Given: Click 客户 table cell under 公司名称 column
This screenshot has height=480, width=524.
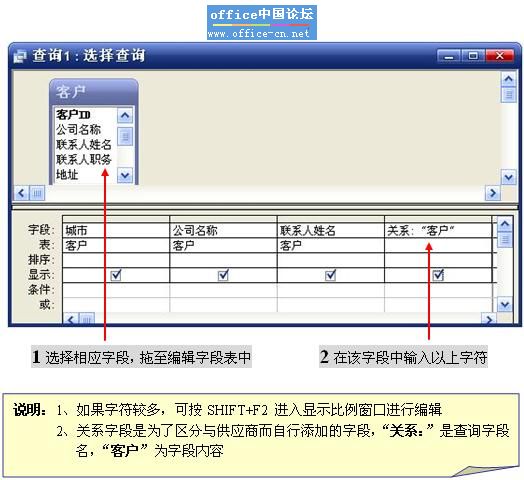Looking at the screenshot, I should 223,246.
